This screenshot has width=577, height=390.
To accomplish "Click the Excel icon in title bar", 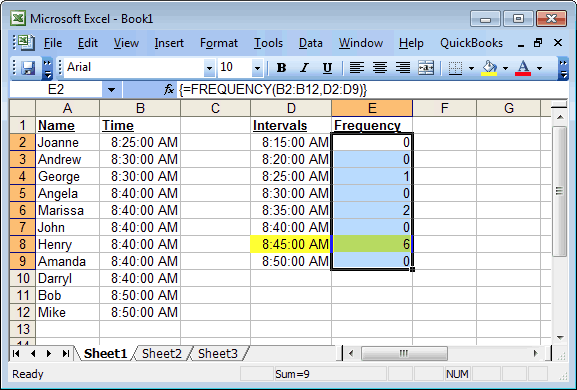I will coord(18,18).
